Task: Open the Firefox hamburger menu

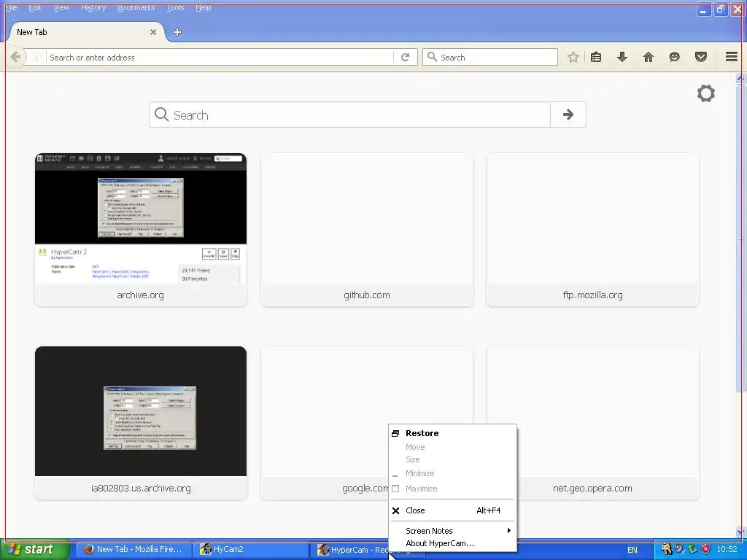Action: coord(732,57)
